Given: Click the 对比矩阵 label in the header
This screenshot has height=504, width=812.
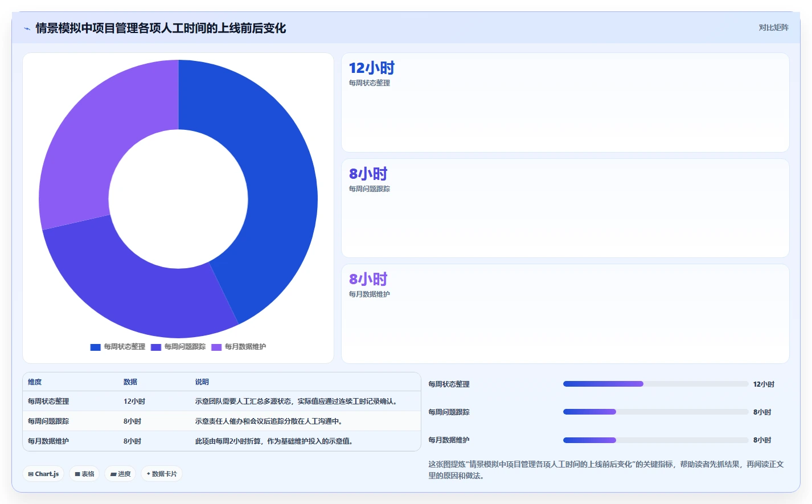Looking at the screenshot, I should (x=773, y=27).
